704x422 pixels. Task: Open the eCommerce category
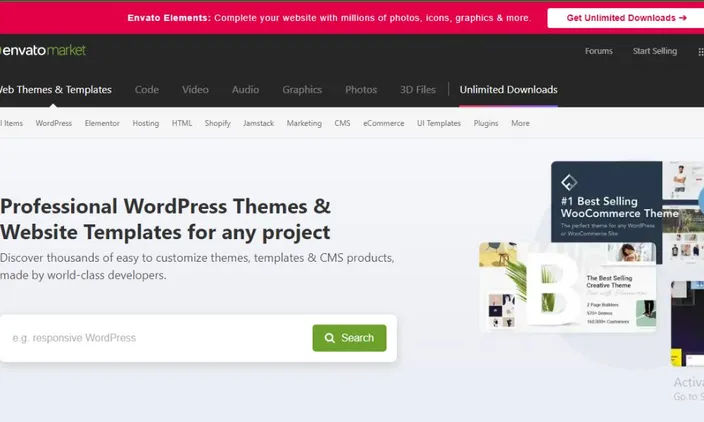pos(383,123)
